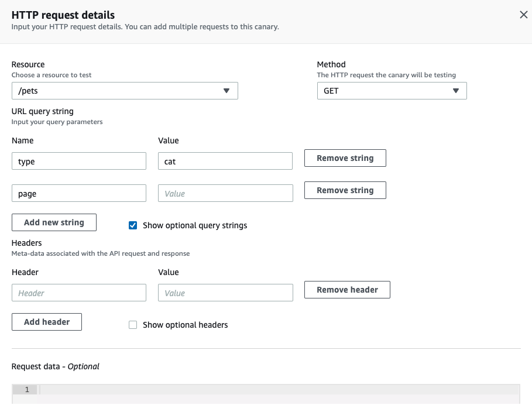Open the Resource dropdown showing /pets
Viewport: 532px width, 412px height.
(125, 91)
